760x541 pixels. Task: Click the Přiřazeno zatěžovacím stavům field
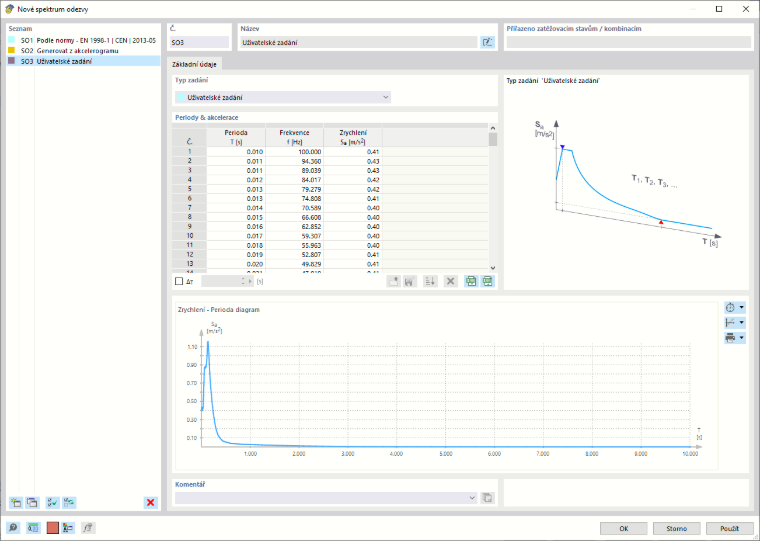(629, 43)
